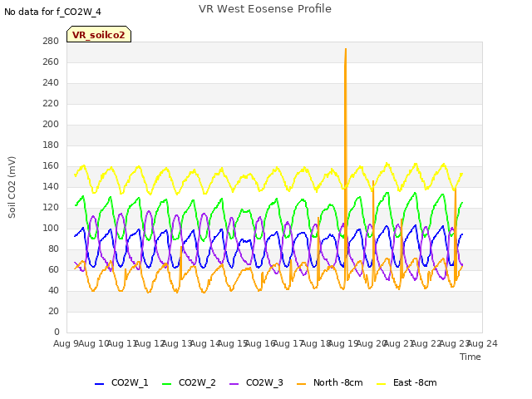532x399 pixels.
Task: Click the 0 y-axis tick label
Action: tap(57, 332)
